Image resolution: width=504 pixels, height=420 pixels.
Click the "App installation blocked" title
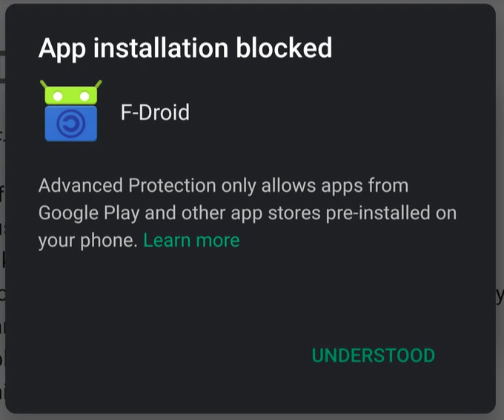click(185, 48)
